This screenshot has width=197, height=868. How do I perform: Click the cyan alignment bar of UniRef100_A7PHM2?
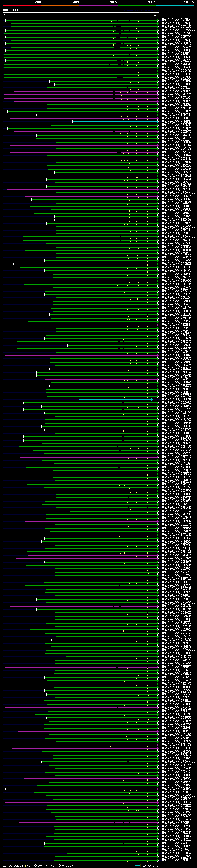(115, 122)
